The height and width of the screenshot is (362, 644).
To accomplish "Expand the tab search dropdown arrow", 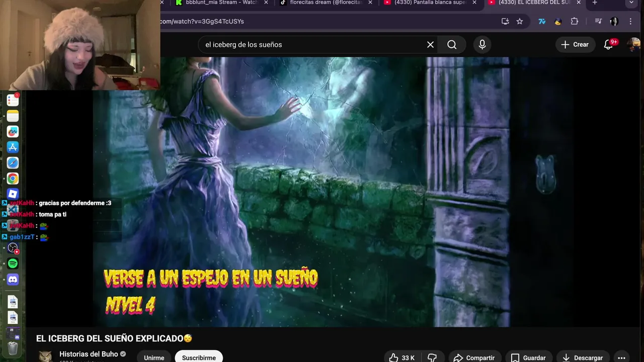I will pos(631,3).
